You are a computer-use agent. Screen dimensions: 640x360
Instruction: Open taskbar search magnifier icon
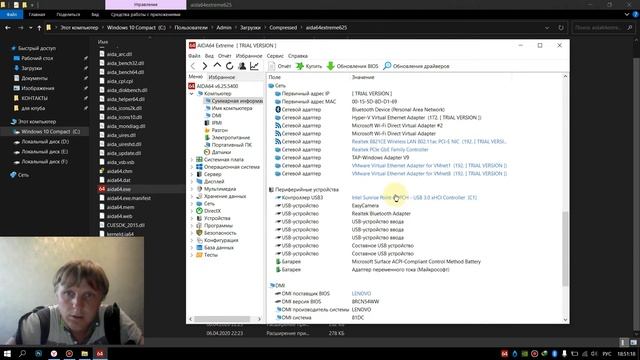pyautogui.click(x=22, y=353)
